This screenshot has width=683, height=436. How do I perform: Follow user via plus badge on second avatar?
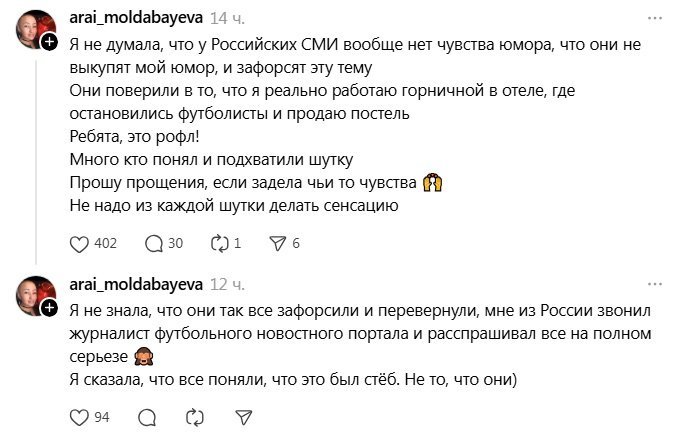pos(48,307)
